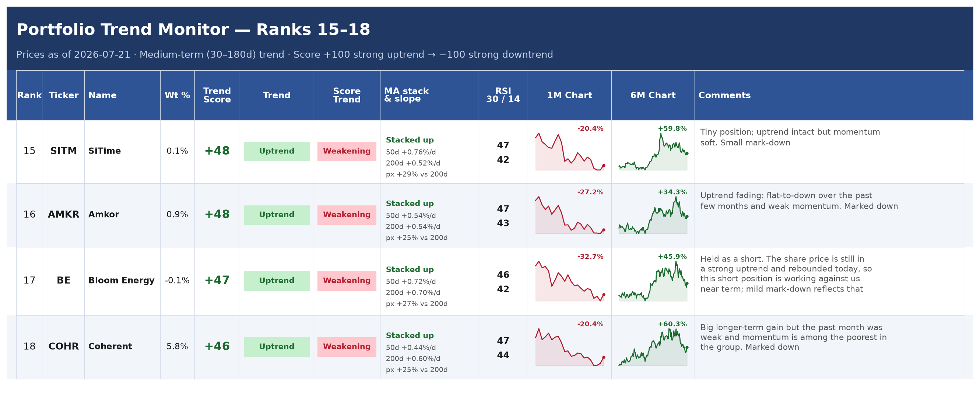Click the Bloom Energy company name
Image resolution: width=980 pixels, height=402 pixels.
click(x=122, y=280)
